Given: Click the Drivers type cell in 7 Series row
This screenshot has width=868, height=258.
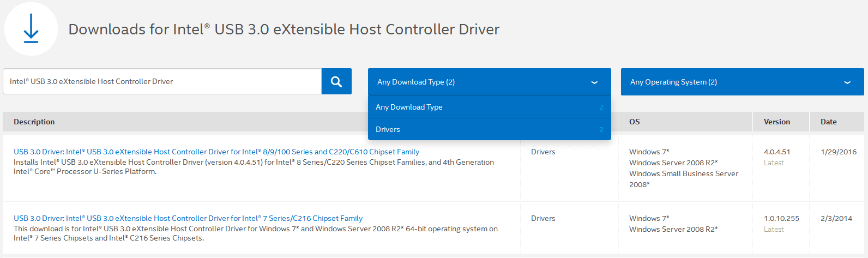Looking at the screenshot, I should point(543,218).
